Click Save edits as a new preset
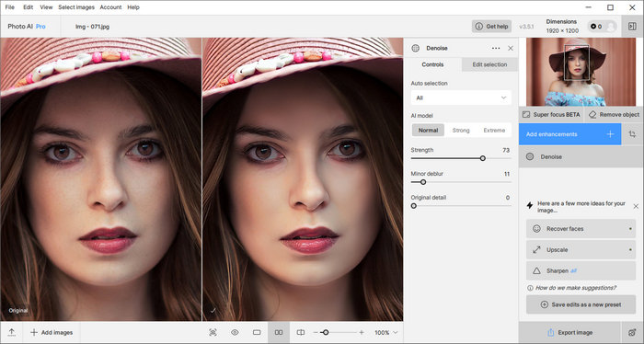Screen dimensions: 644x344 click(581, 304)
